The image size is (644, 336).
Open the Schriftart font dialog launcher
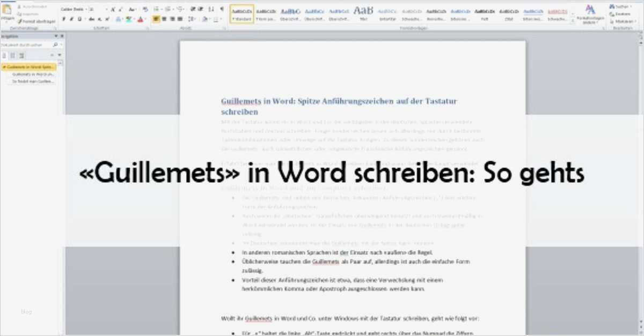[x=147, y=27]
